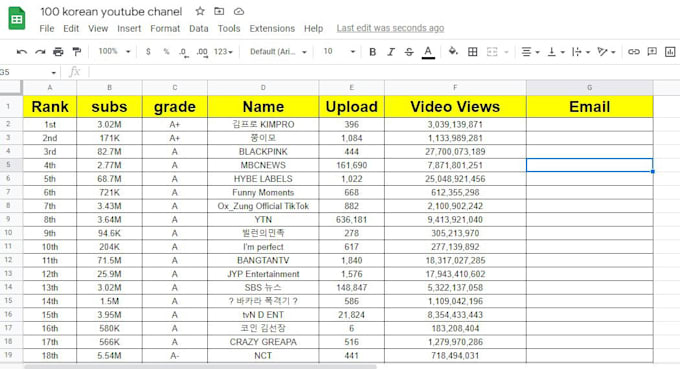680x369 pixels.
Task: Toggle bold formatting
Action: tap(372, 52)
